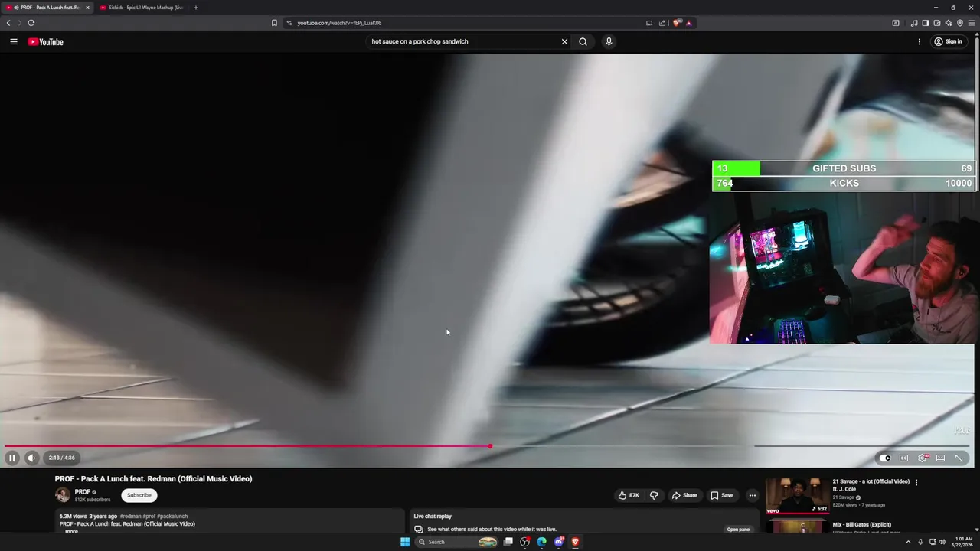Open video player settings gear
This screenshot has width=980, height=551.
(x=923, y=458)
